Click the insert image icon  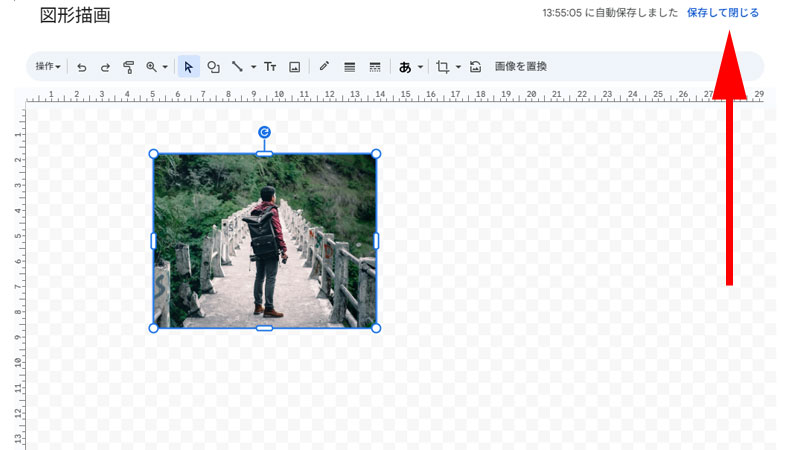295,67
